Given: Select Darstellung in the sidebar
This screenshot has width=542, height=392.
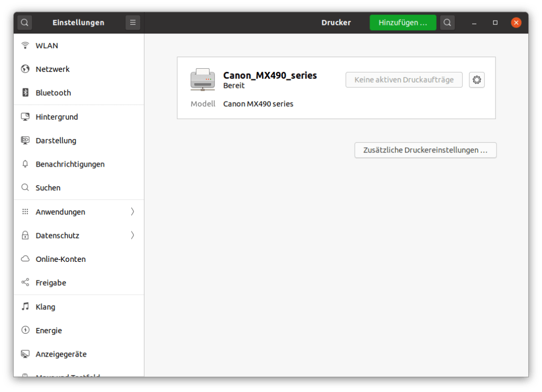Looking at the screenshot, I should [56, 141].
